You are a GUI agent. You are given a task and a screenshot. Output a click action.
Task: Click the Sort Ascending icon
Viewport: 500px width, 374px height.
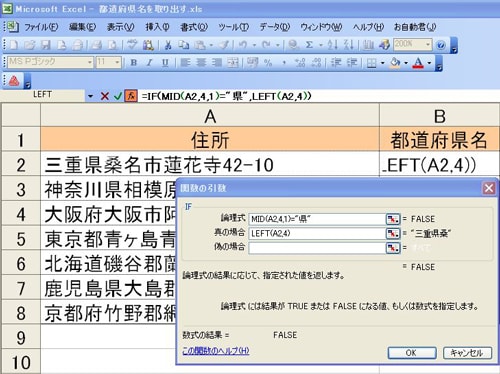click(x=333, y=45)
